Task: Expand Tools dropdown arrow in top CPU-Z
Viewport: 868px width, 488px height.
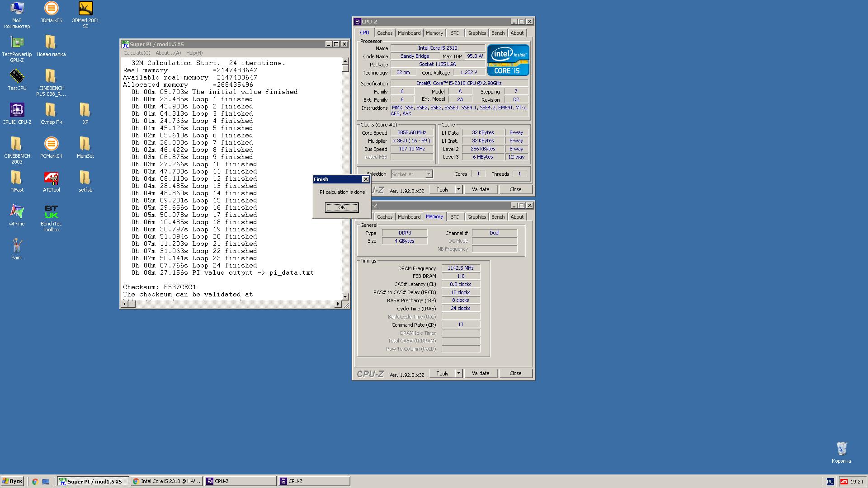Action: coord(458,189)
